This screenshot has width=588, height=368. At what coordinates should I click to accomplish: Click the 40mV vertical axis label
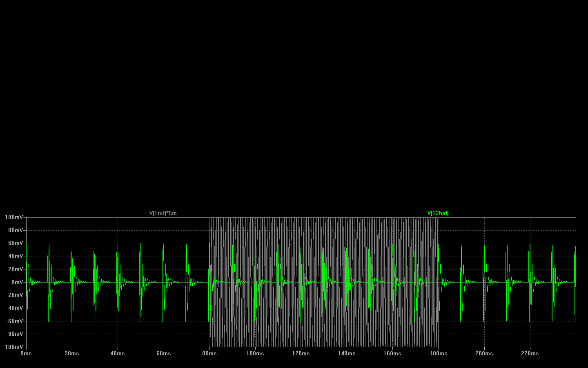pos(16,256)
